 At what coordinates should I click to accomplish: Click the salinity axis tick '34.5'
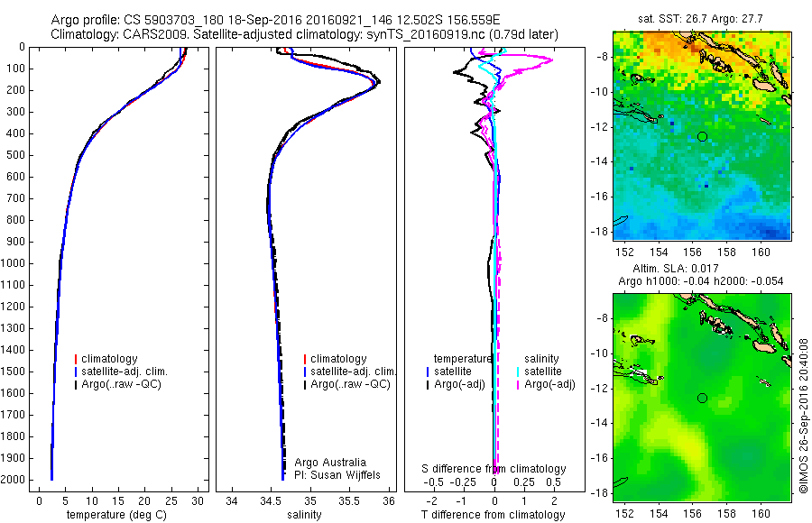pyautogui.click(x=271, y=501)
